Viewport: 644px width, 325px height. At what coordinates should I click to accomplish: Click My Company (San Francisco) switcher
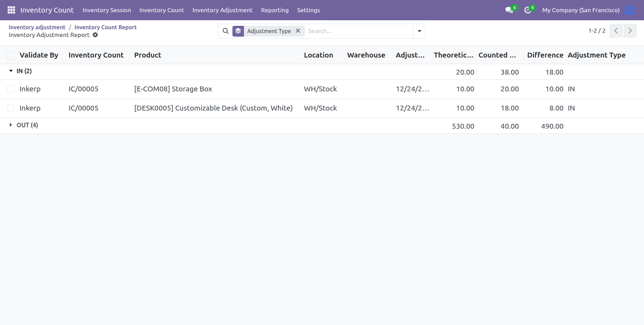pos(581,10)
